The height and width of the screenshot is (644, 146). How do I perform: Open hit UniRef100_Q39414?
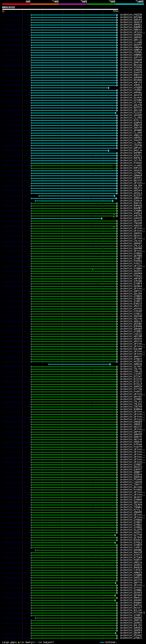[x=131, y=201]
